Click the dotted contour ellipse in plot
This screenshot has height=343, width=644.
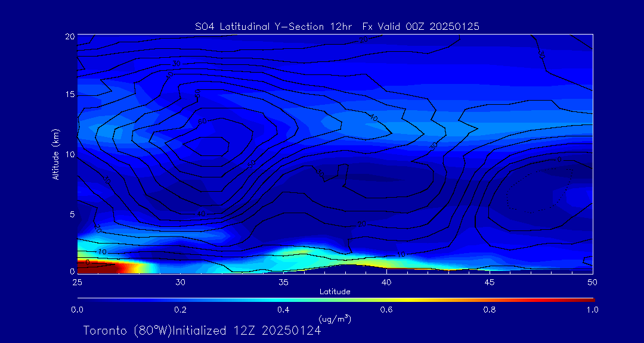(x=540, y=191)
